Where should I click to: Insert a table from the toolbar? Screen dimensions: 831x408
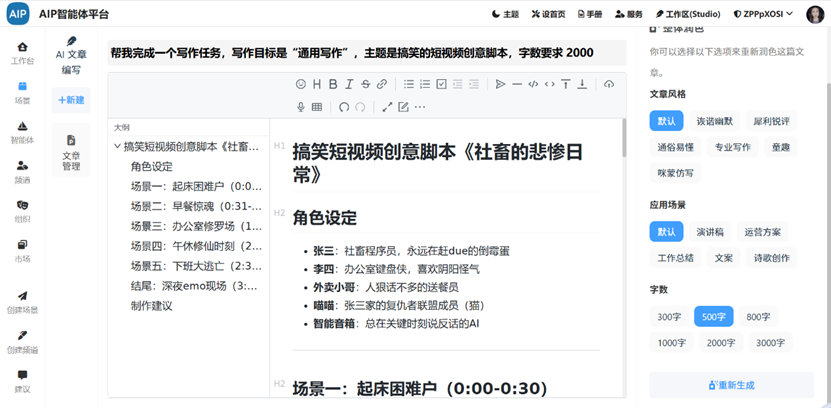(x=317, y=107)
